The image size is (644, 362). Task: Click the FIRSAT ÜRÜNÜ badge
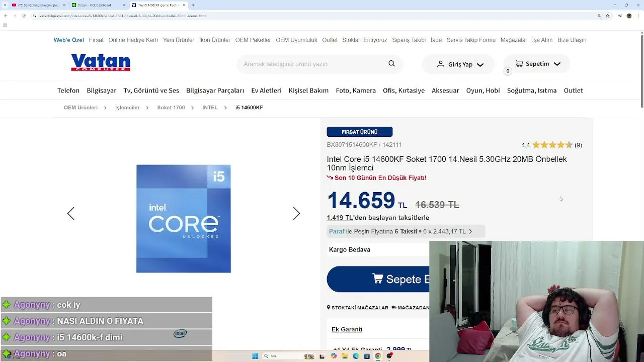pos(360,132)
